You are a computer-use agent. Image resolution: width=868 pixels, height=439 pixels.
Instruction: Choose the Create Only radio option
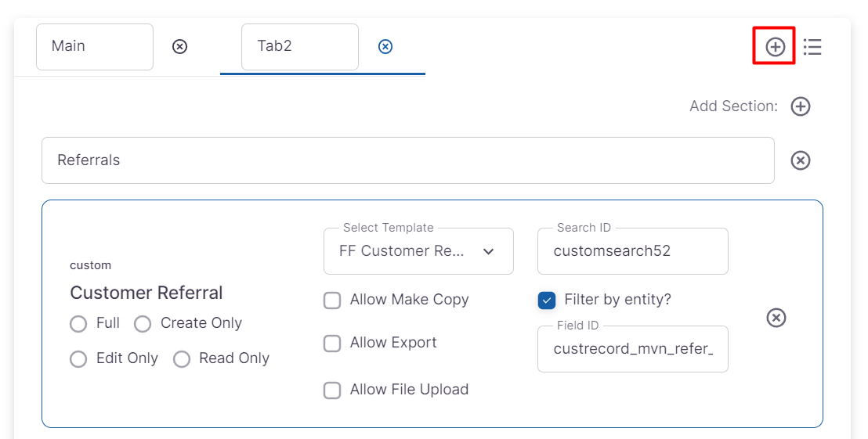[143, 324]
